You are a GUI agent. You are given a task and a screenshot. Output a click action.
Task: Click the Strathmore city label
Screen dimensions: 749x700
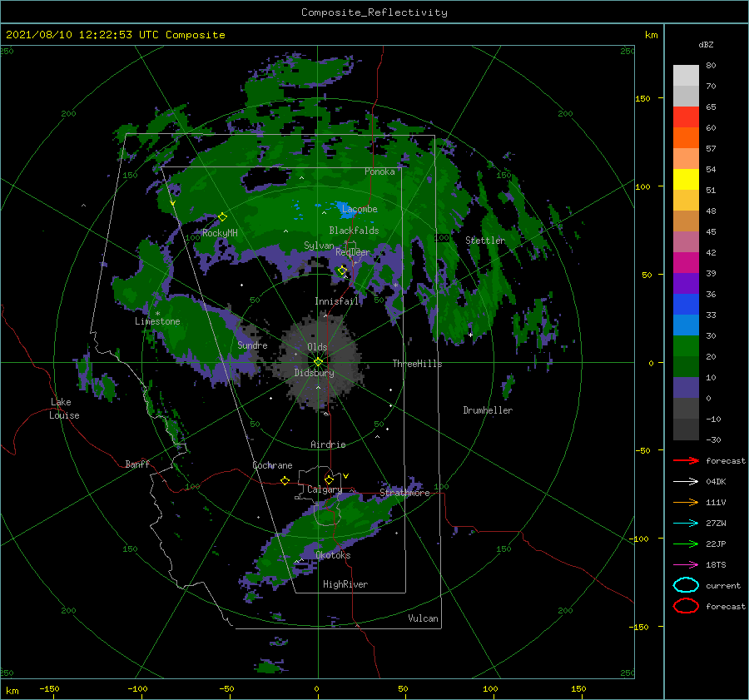pyautogui.click(x=405, y=493)
